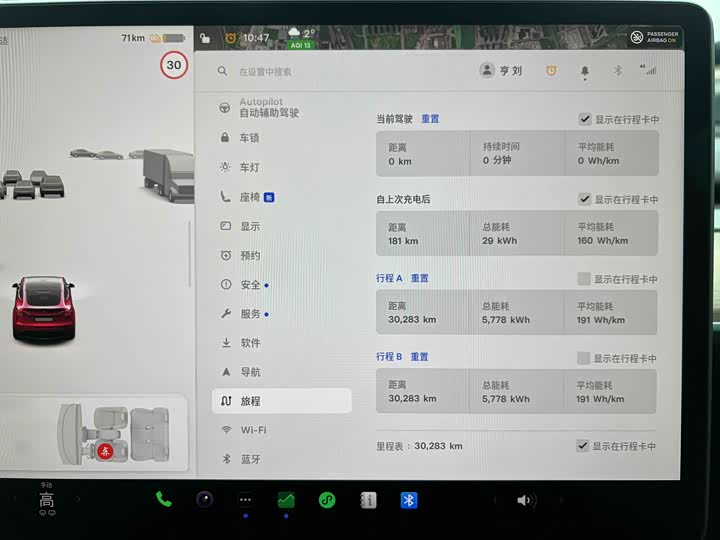This screenshot has height=540, width=720.
Task: Tap the blue Bluetooth app icon in dock
Action: 409,500
